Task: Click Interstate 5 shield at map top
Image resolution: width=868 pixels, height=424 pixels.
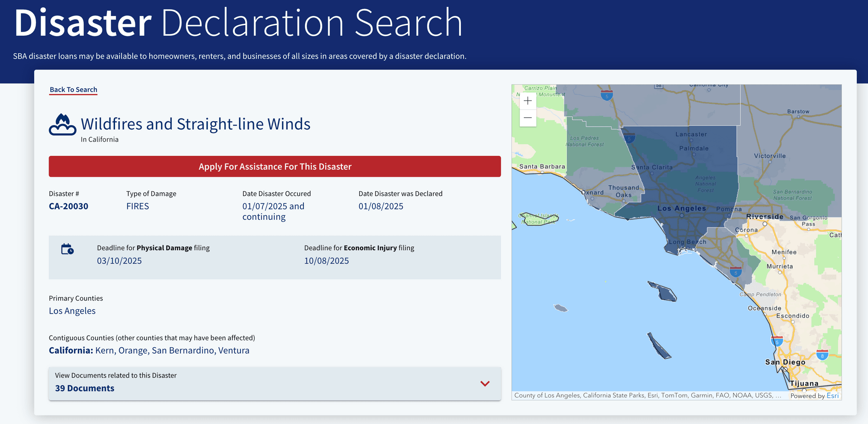Action: 607,95
